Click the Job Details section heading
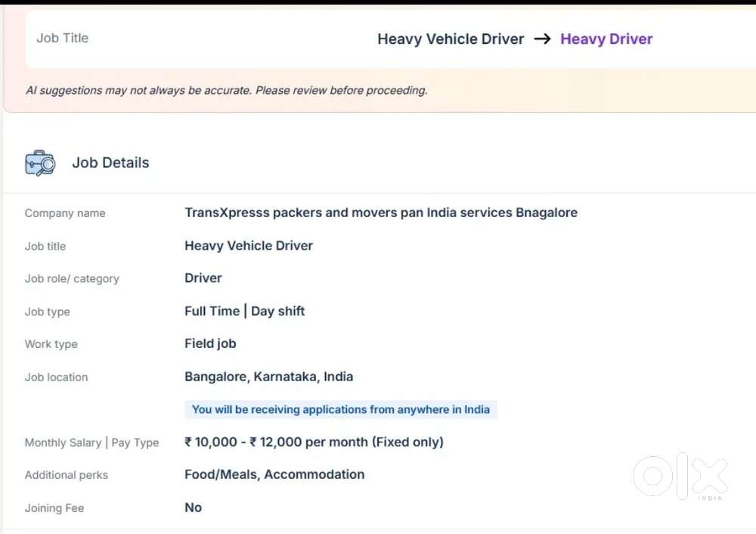 tap(110, 163)
